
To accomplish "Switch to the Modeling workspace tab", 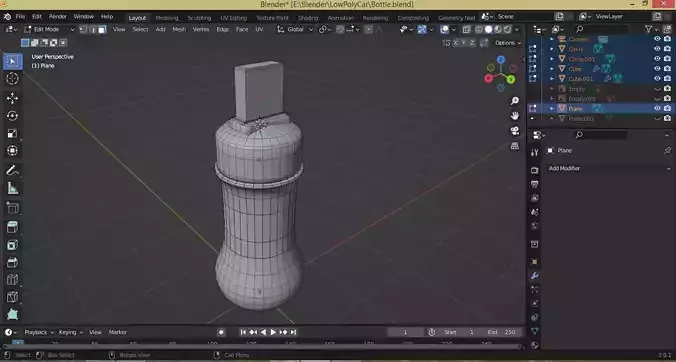I will tap(167, 18).
